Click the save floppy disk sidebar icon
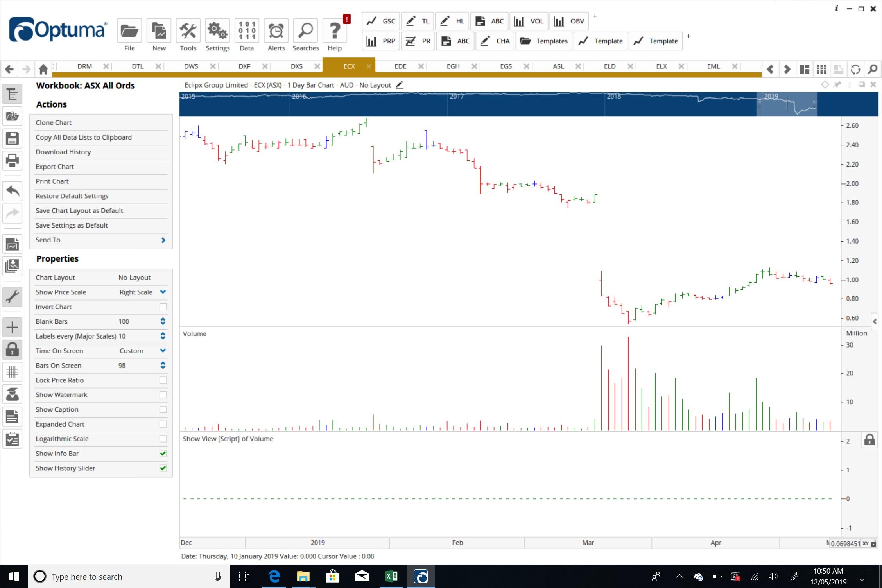 pyautogui.click(x=12, y=138)
